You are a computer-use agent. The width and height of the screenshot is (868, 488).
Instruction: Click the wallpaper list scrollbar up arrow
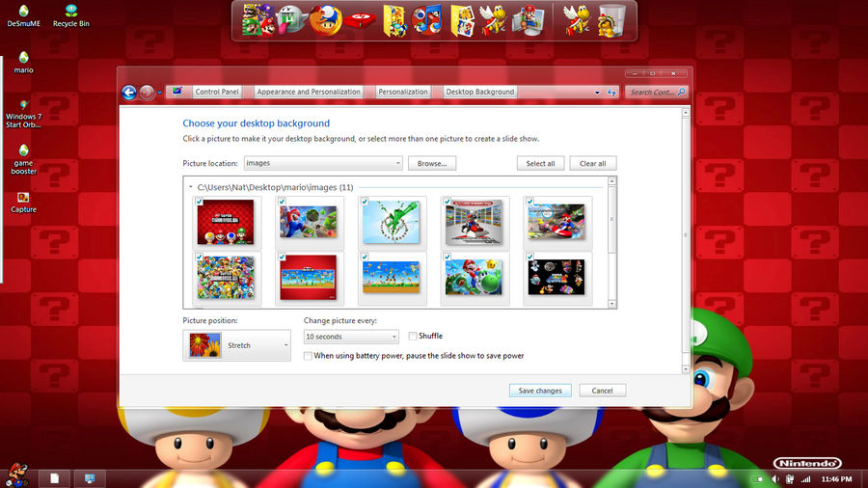tap(611, 181)
